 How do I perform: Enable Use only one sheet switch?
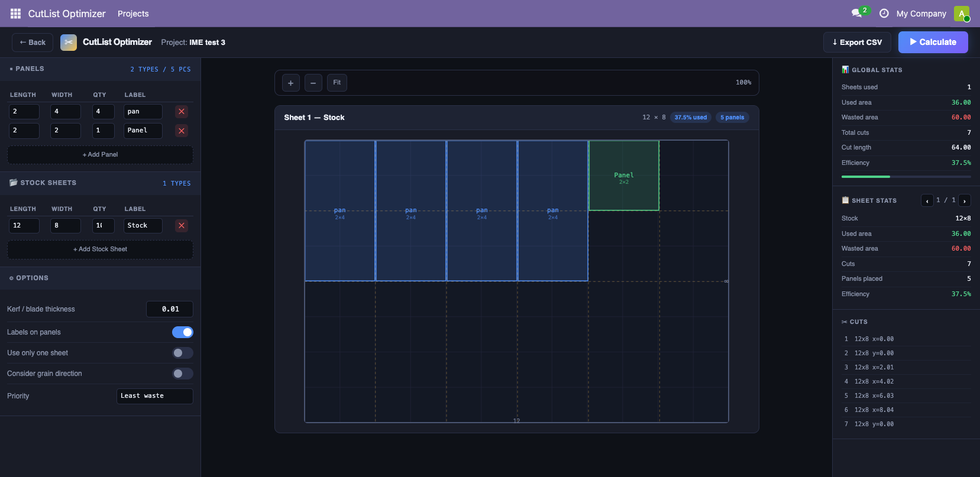pos(183,353)
